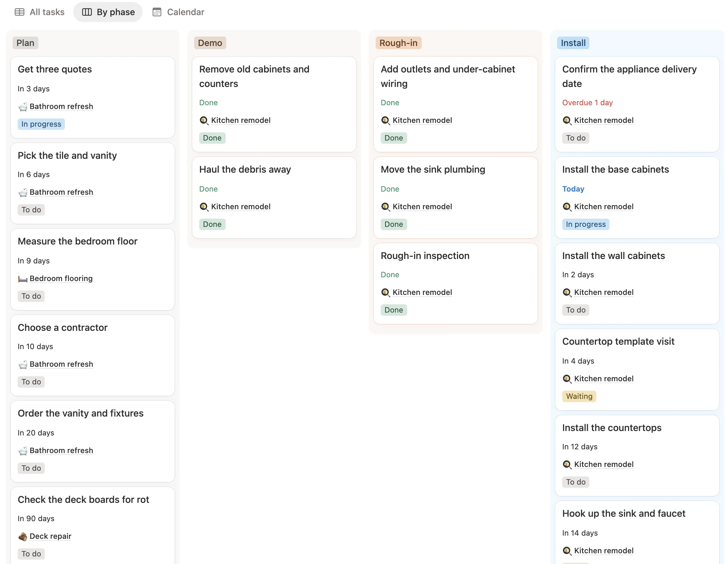Select the By phase tab

point(108,12)
